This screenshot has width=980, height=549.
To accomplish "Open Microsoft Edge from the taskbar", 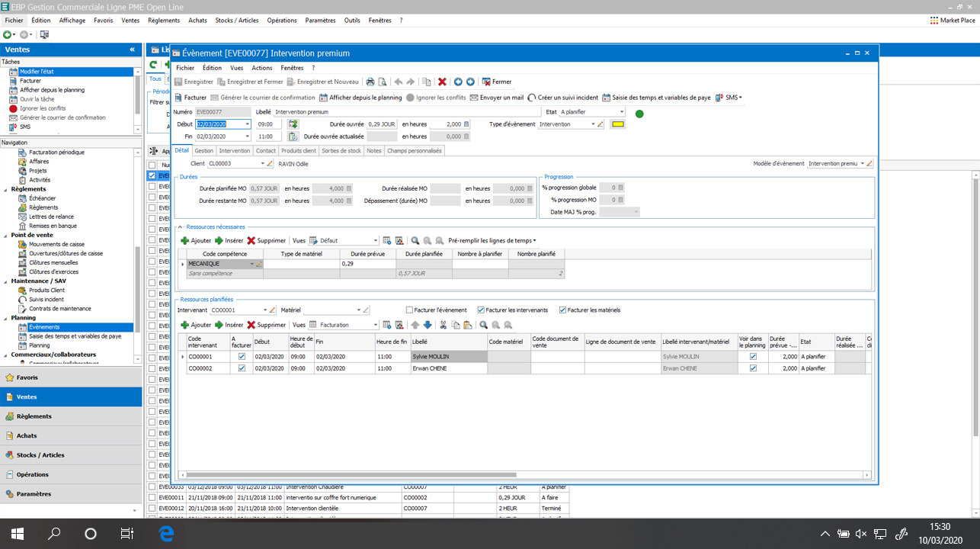I will pyautogui.click(x=167, y=533).
